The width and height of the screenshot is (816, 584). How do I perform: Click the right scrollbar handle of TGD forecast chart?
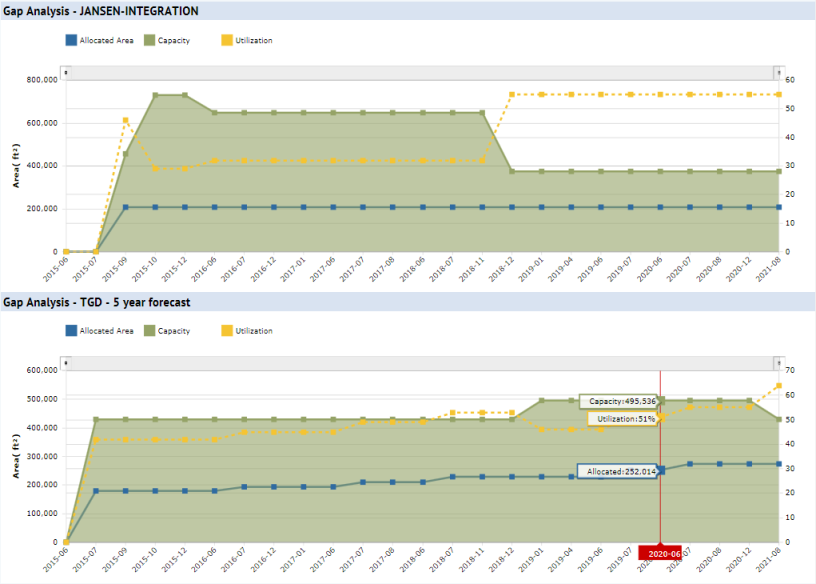(x=779, y=363)
